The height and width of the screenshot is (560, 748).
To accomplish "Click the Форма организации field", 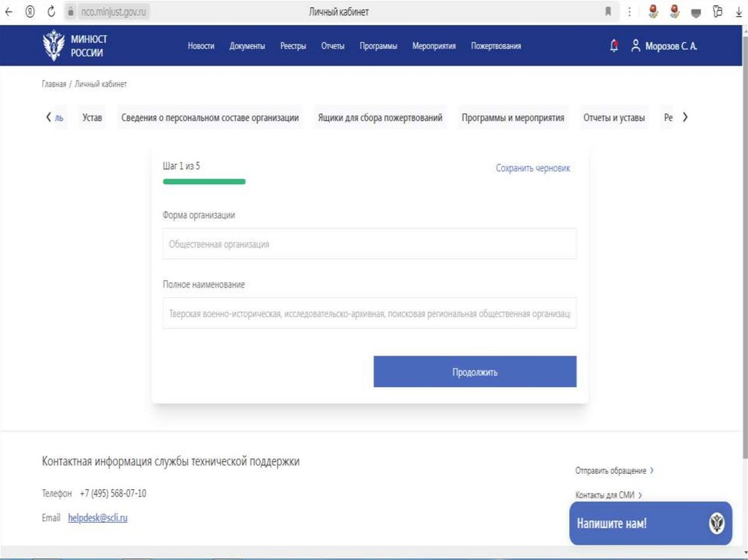I will [369, 244].
